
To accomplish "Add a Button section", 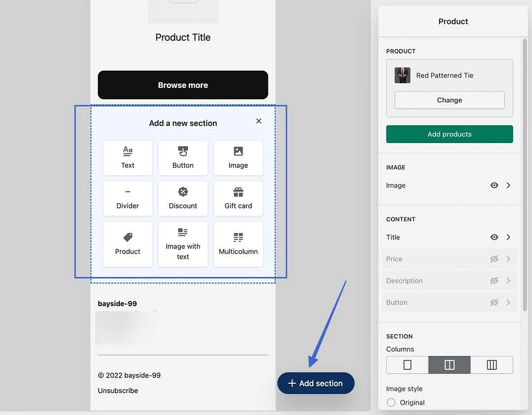I will point(183,158).
